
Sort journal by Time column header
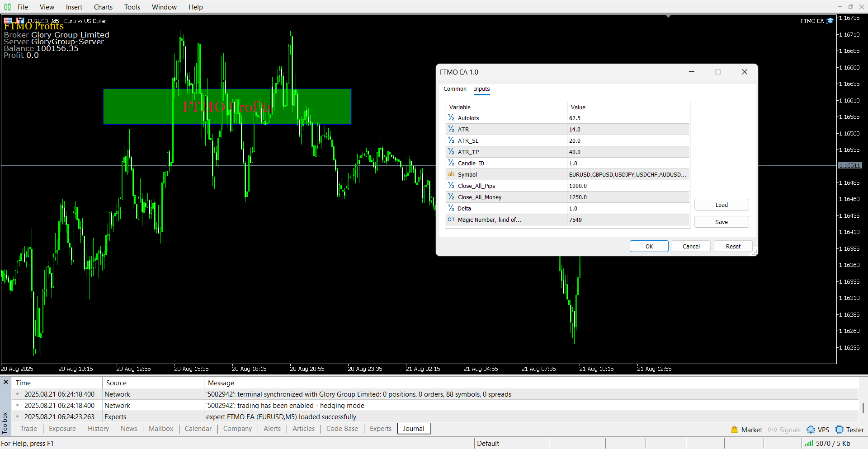(57, 383)
